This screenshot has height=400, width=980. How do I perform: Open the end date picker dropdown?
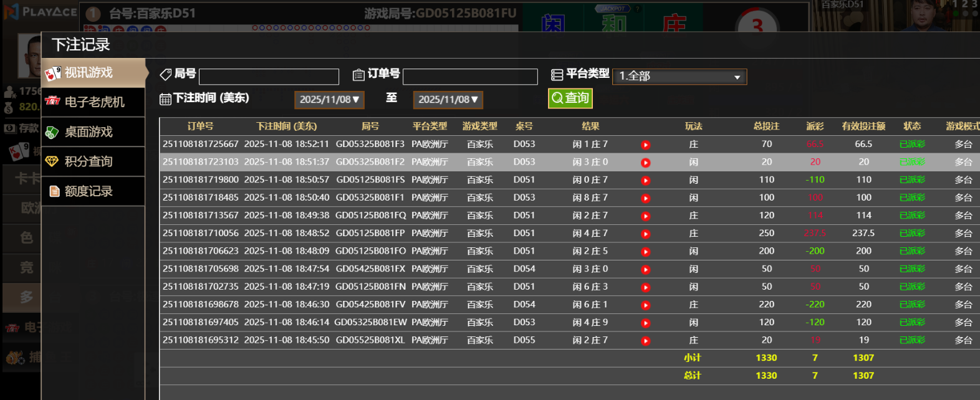448,100
